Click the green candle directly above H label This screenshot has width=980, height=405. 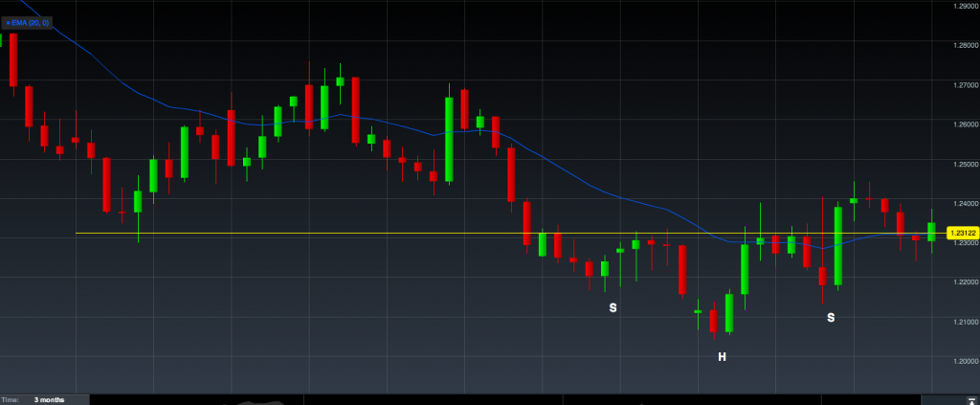[x=729, y=313]
